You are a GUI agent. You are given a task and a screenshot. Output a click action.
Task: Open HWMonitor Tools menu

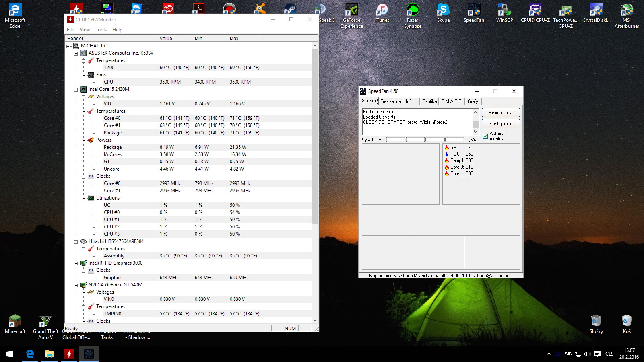[x=101, y=30]
